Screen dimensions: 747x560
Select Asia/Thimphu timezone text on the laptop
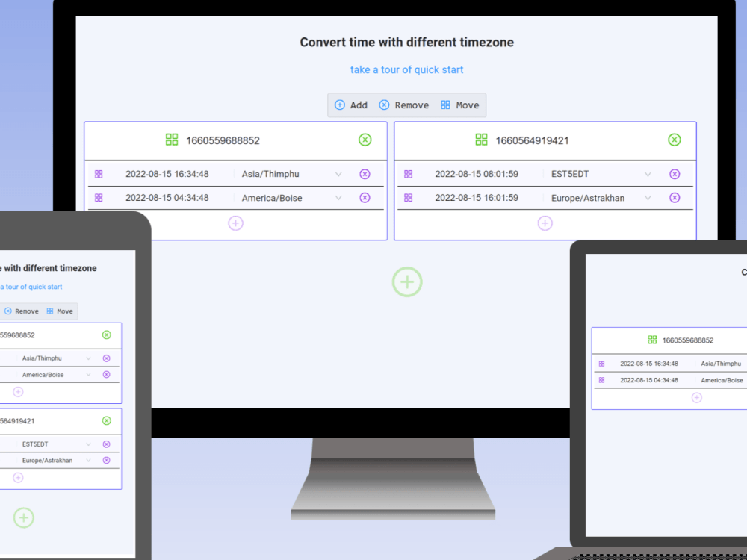point(721,364)
